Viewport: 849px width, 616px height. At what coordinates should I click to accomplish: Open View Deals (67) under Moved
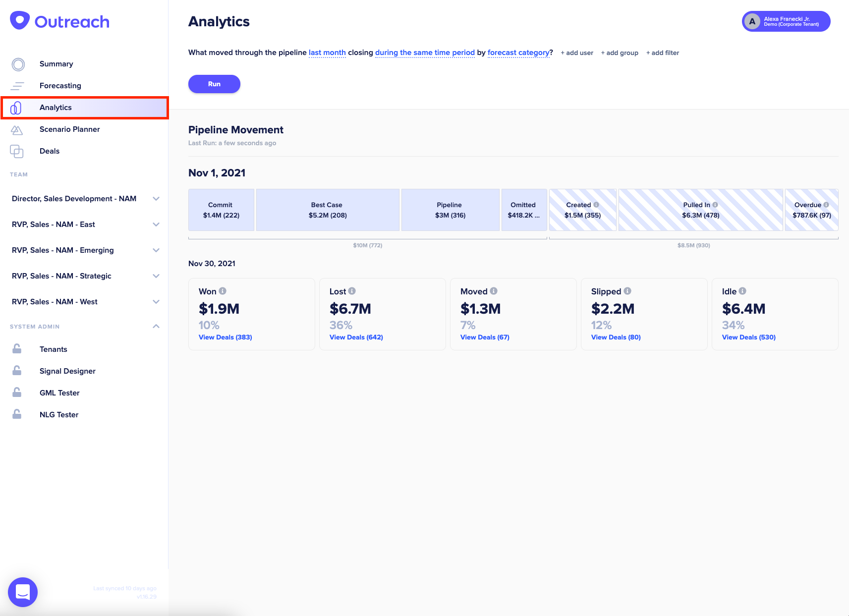click(485, 337)
